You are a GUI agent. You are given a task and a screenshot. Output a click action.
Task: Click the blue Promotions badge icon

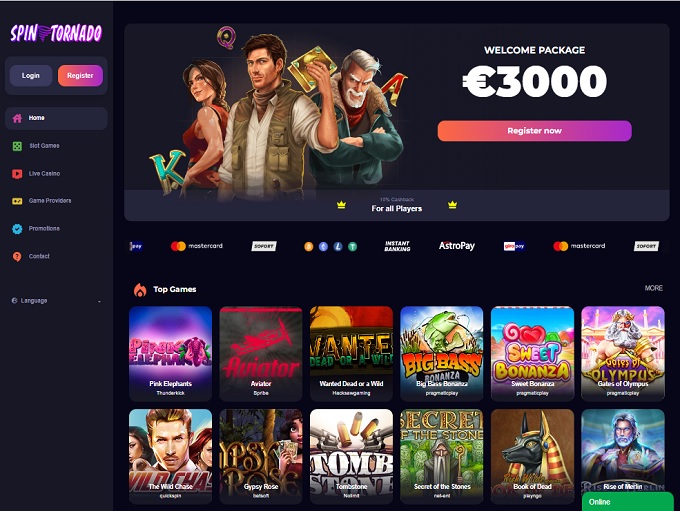pyautogui.click(x=17, y=229)
